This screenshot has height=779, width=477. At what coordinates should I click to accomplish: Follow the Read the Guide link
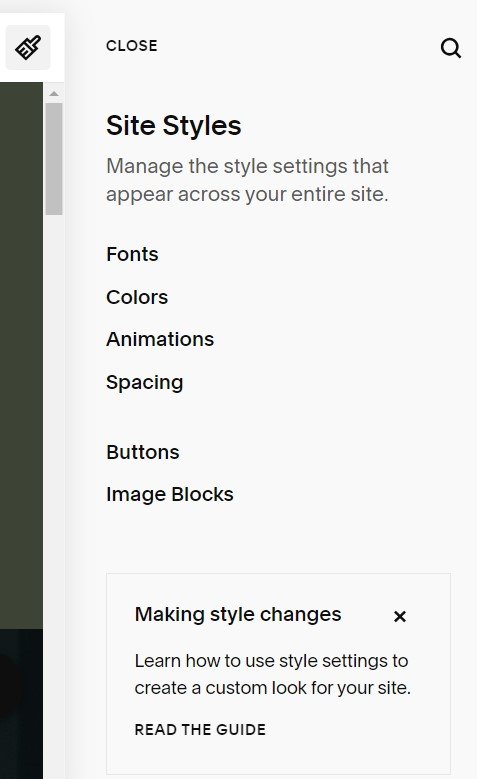tap(200, 729)
